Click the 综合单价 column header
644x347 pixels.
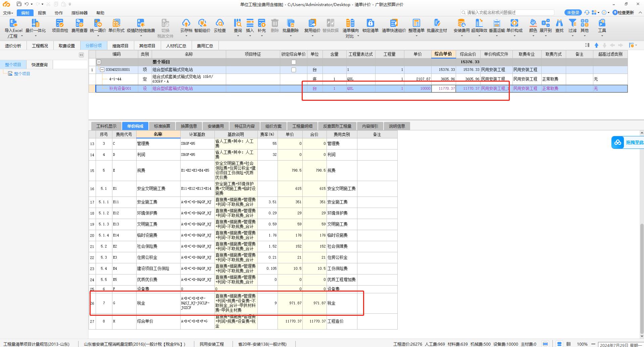pos(443,54)
